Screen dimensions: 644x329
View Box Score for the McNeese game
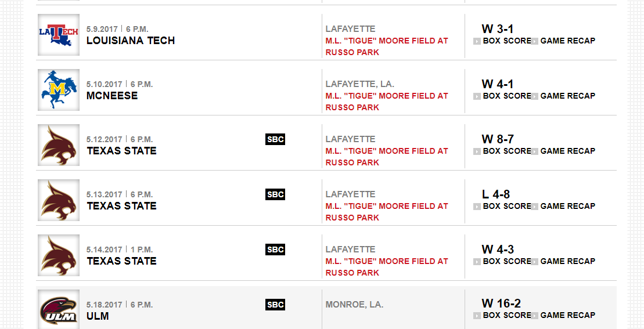click(x=506, y=96)
